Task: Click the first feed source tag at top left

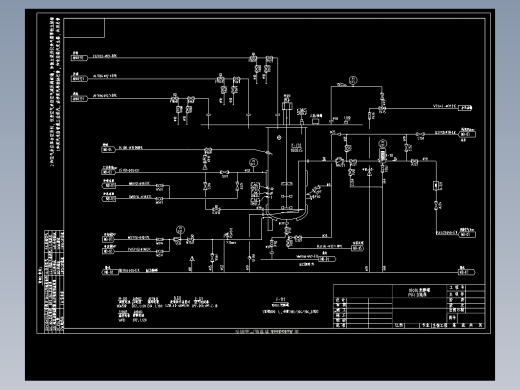Action: 79,58
